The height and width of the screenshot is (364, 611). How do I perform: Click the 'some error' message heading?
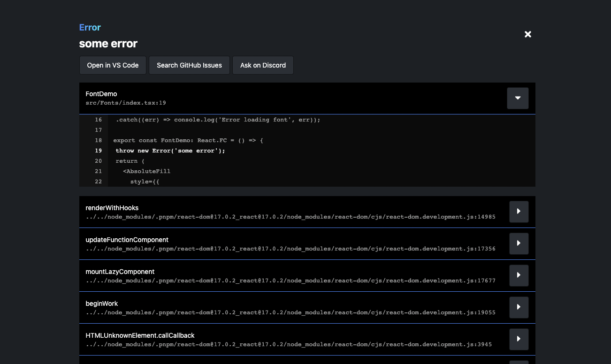tap(108, 44)
